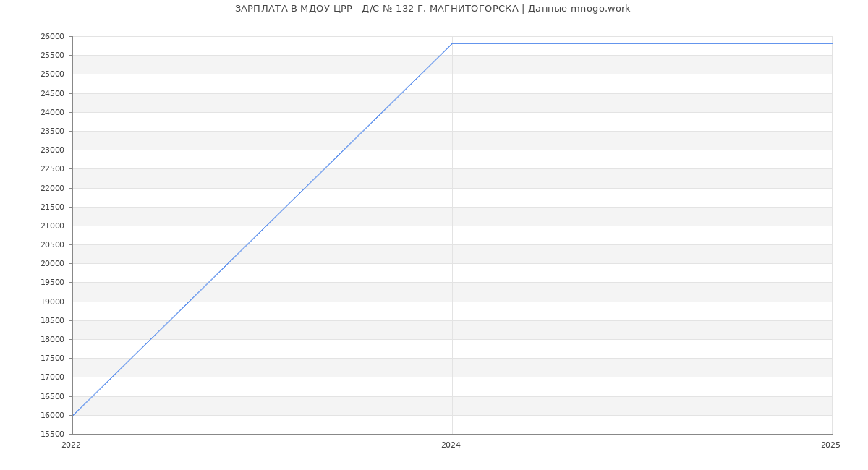This screenshot has width=868, height=470.
Task: Click the 24500 y-axis label
Action: point(52,94)
